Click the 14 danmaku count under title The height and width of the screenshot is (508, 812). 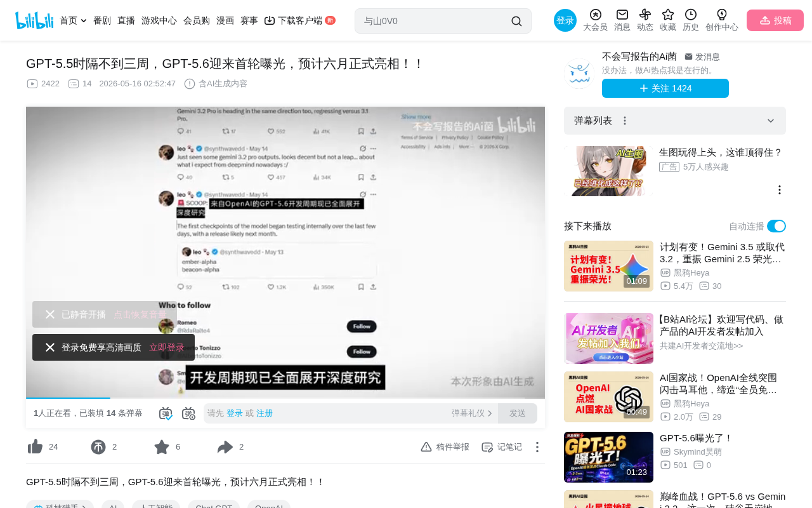(80, 84)
